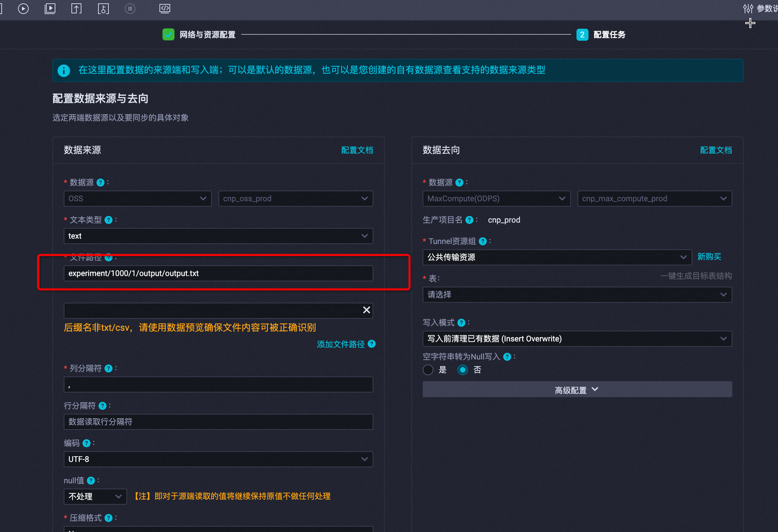Open the parameter settings sliders icon
This screenshot has width=778, height=532.
(748, 8)
